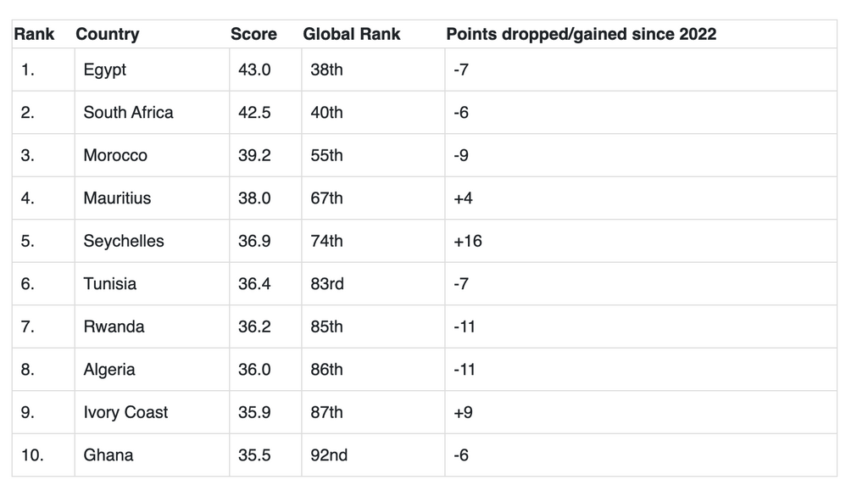Select the Mauritius cell
This screenshot has width=868, height=491.
click(117, 198)
